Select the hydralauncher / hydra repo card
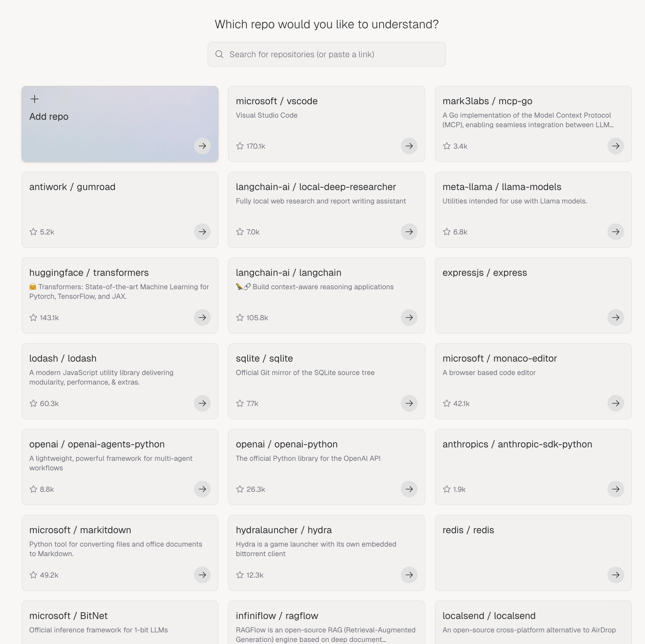Viewport: 645px width, 644px height. click(326, 553)
